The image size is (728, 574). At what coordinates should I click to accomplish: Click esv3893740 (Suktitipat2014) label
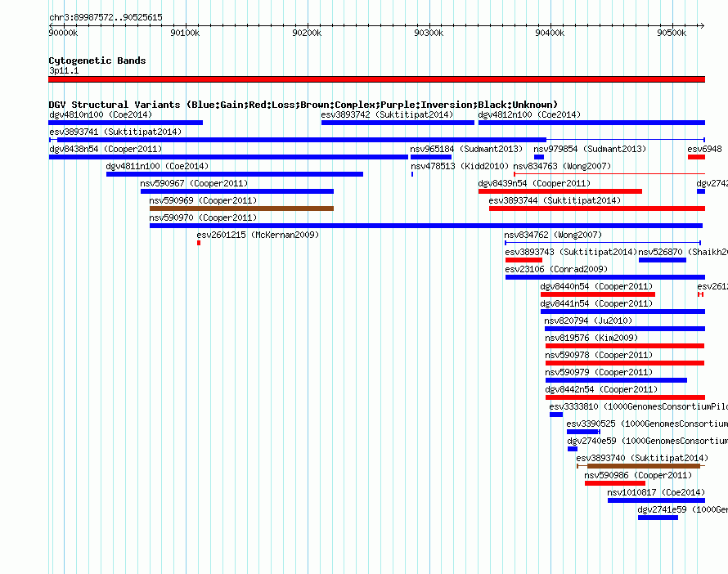point(642,458)
